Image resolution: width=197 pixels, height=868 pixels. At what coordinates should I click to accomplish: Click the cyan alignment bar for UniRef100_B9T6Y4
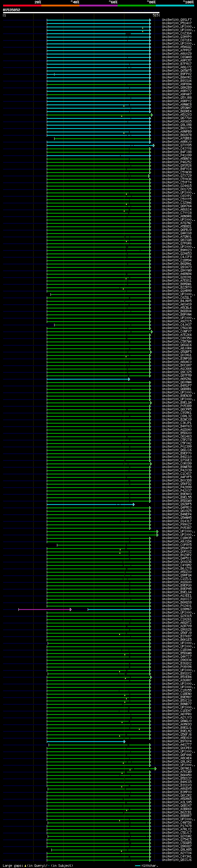pyautogui.click(x=86, y=741)
